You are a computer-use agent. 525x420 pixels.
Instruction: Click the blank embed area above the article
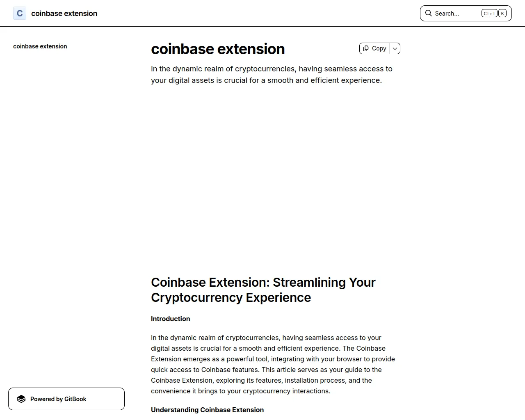point(276,176)
